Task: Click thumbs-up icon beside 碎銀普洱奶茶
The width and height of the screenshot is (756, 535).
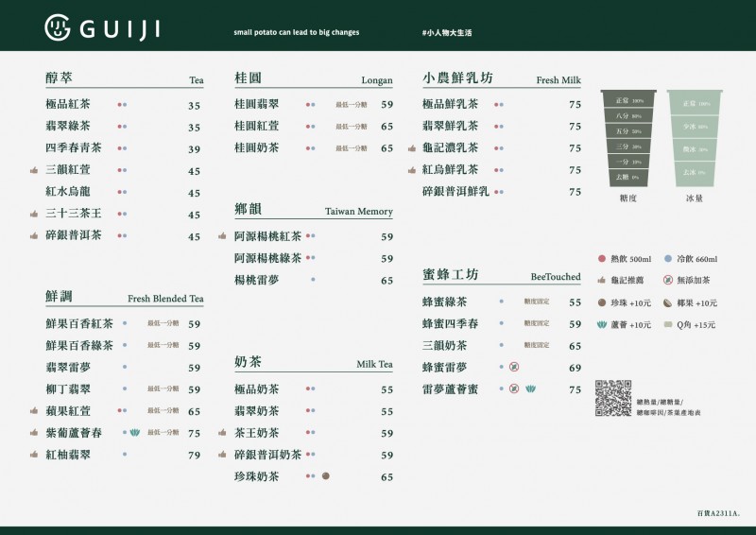Action: click(x=222, y=455)
